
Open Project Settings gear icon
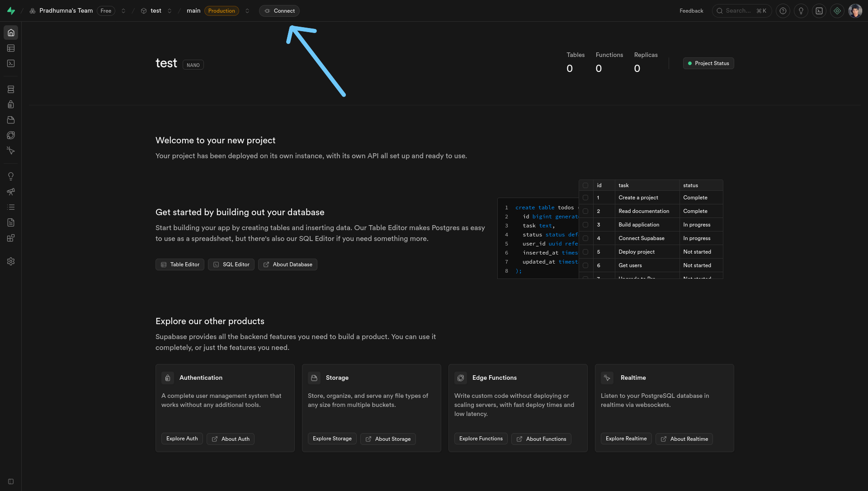tap(11, 261)
